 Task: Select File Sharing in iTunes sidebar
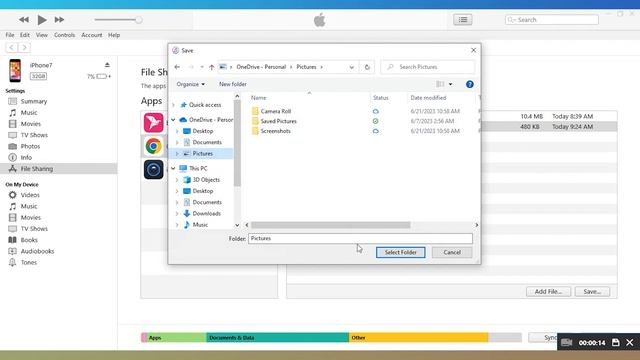click(x=58, y=169)
